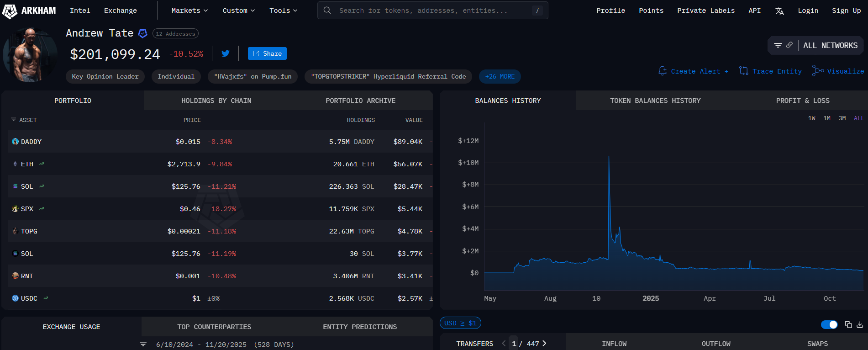This screenshot has width=868, height=350.
Task: Open the Profit & Loss tab
Action: [x=803, y=101]
